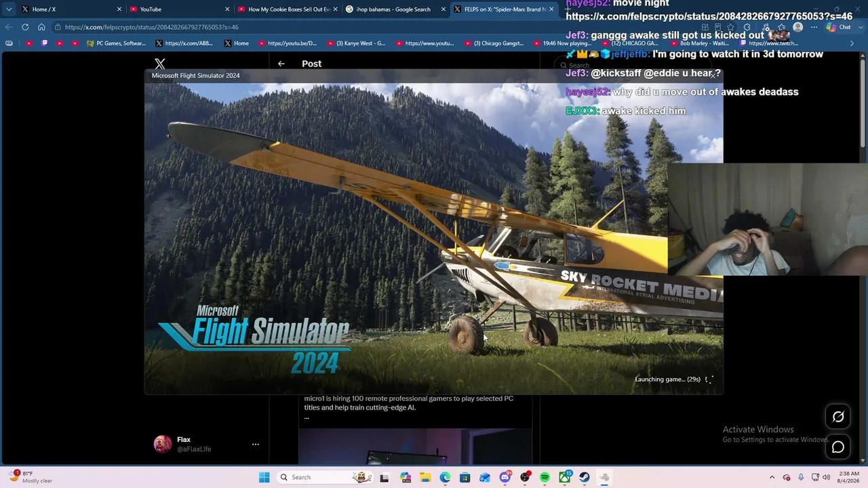Open the browser home page icon
Viewport: 868px width, 488px height.
[x=41, y=27]
